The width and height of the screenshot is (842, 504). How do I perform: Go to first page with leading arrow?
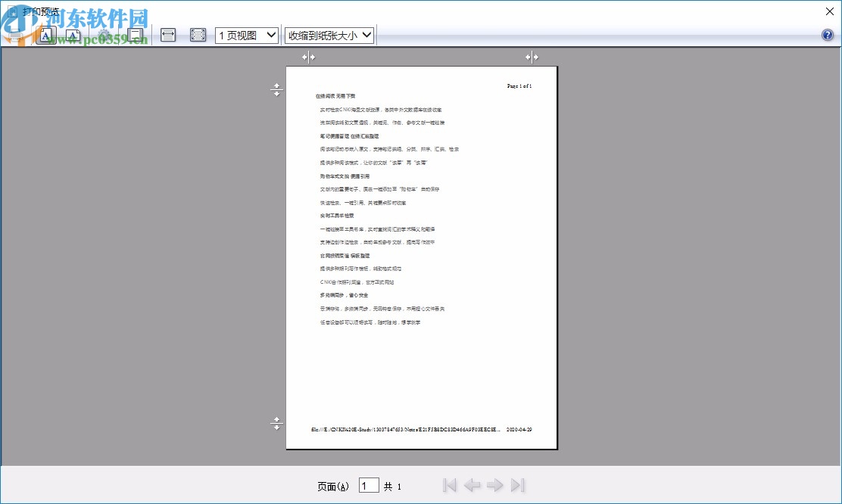pos(450,485)
